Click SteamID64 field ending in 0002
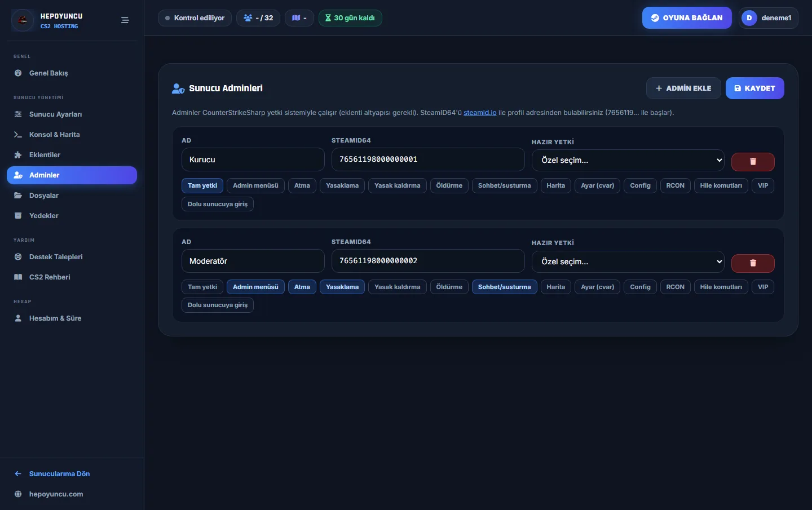 [x=428, y=261]
